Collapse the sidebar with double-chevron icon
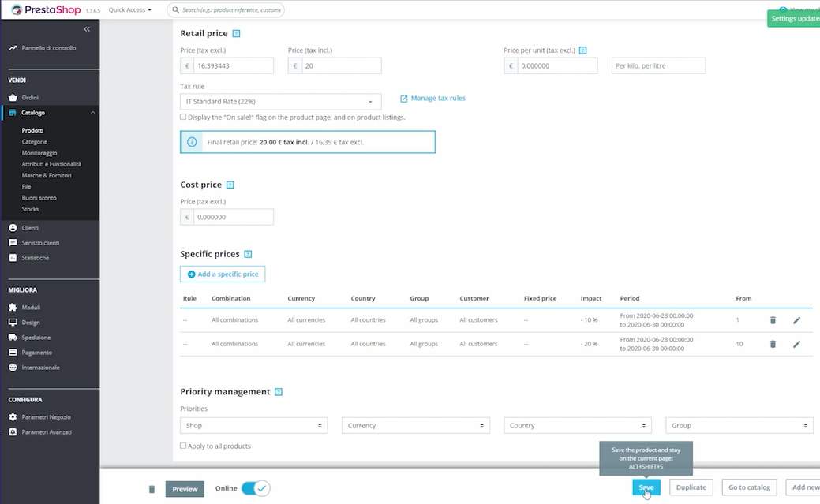 tap(87, 29)
